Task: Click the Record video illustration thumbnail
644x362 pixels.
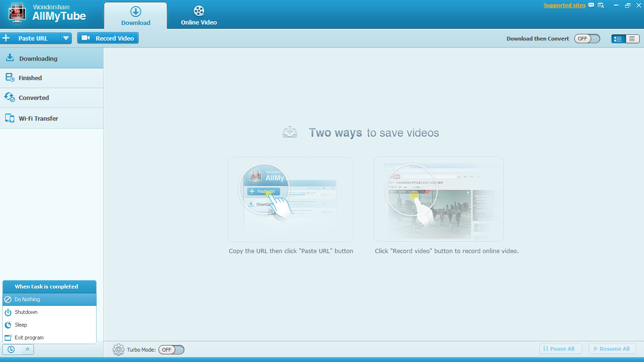Action: pyautogui.click(x=439, y=199)
